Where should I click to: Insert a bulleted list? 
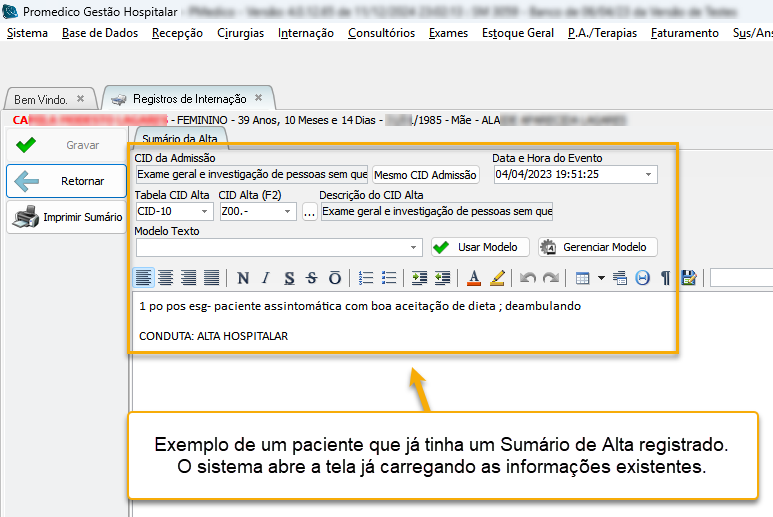click(x=389, y=278)
